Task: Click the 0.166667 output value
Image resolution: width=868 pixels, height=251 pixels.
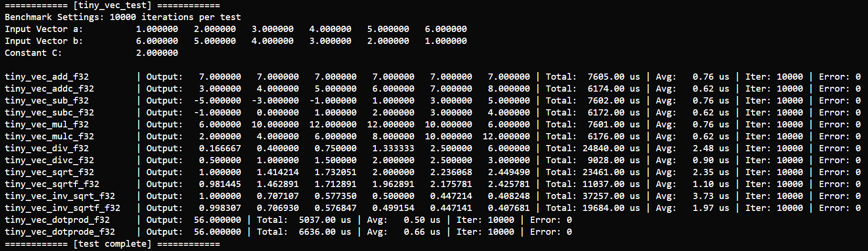Action: (220, 148)
